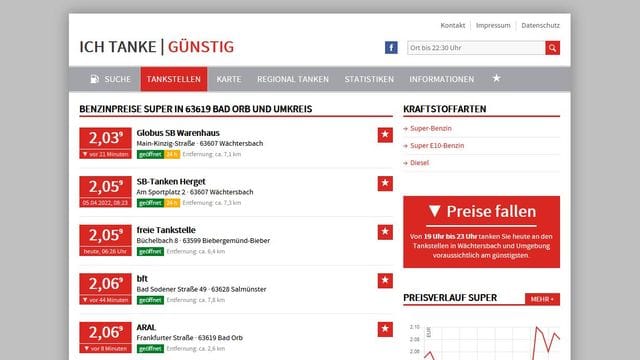Click address Frankfurter Straße 63619 Bad Orb
The height and width of the screenshot is (360, 640).
click(189, 338)
